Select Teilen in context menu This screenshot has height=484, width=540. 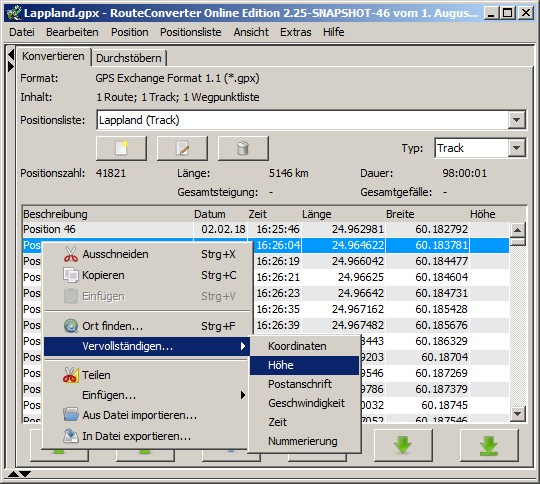(x=147, y=375)
